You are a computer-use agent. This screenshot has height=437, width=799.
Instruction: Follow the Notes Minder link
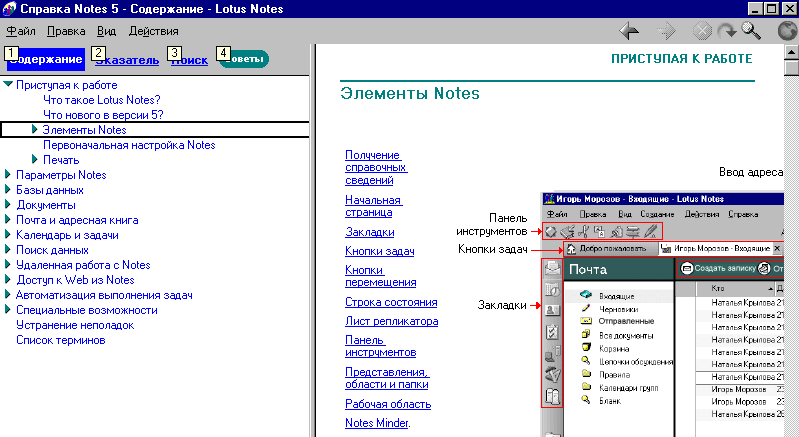pyautogui.click(x=377, y=423)
